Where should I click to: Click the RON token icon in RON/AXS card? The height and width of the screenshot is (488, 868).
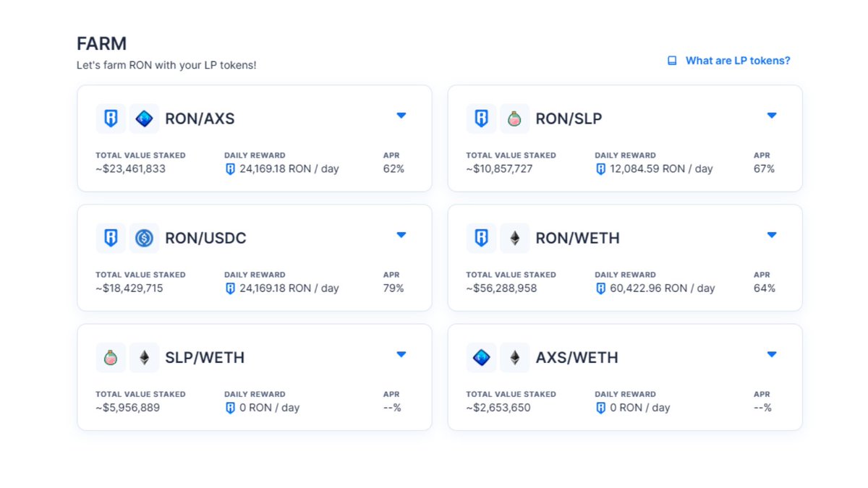[x=111, y=119]
